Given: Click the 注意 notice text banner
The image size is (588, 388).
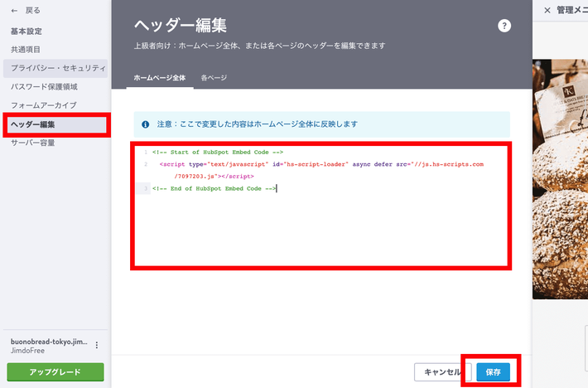Looking at the screenshot, I should click(x=322, y=124).
